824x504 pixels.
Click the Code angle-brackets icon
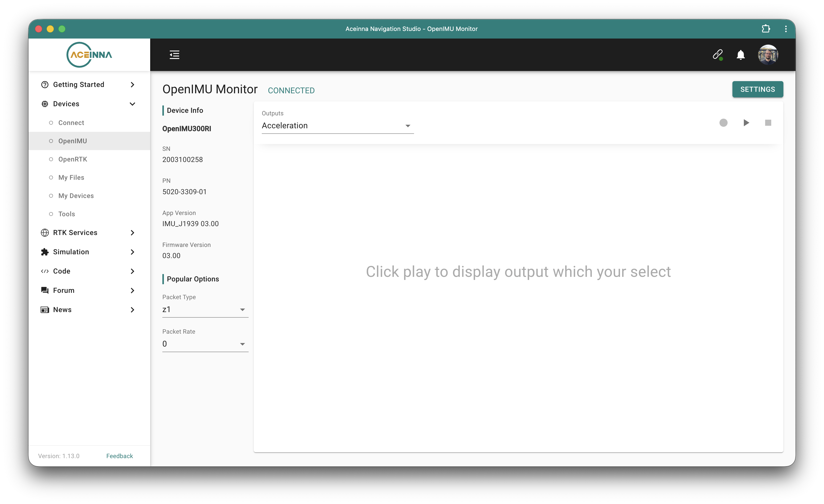(x=45, y=271)
